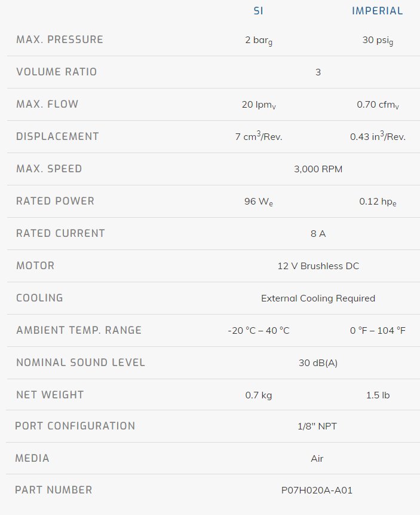Click the 3,000 RPM speed value

[318, 169]
